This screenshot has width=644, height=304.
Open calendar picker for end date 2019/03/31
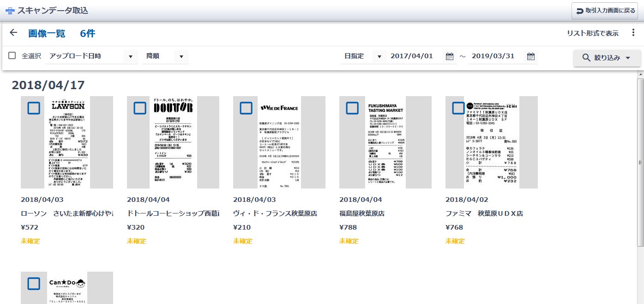click(531, 56)
